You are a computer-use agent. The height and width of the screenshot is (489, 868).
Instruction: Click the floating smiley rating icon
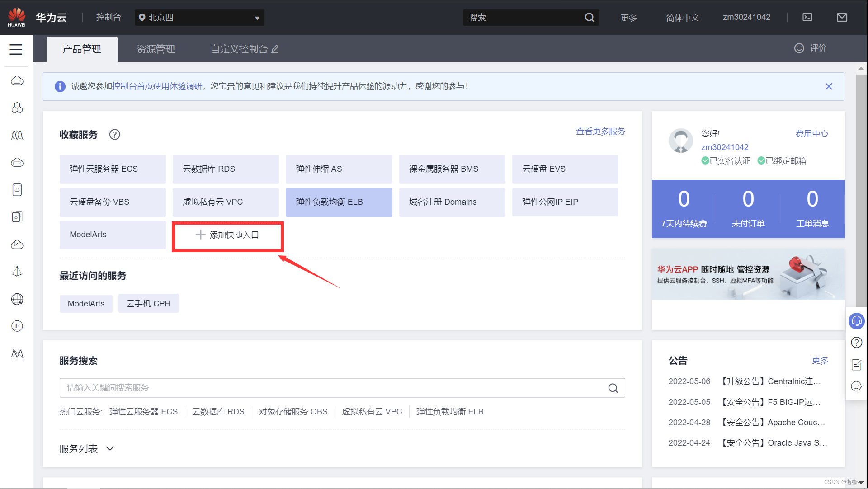[857, 386]
